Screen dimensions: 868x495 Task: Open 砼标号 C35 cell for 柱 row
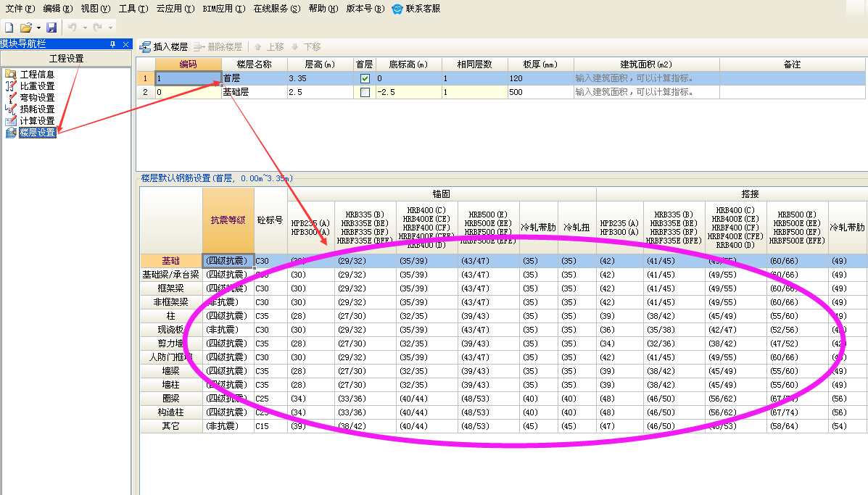pyautogui.click(x=270, y=316)
